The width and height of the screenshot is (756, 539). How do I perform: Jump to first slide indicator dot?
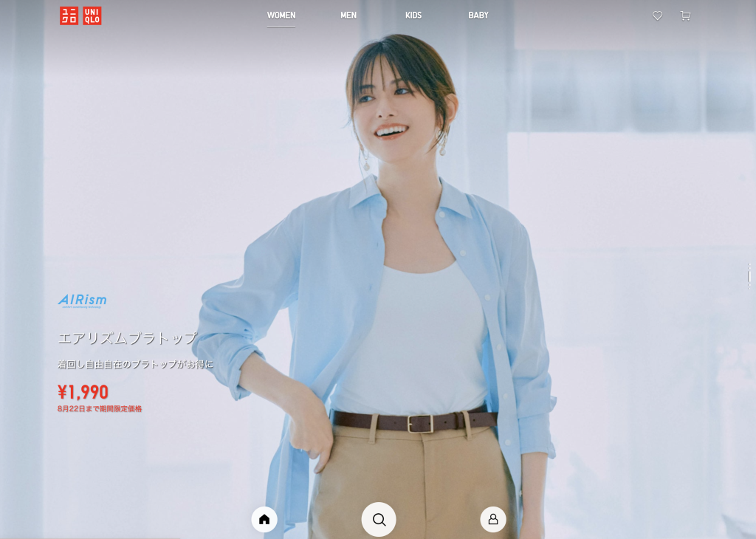(x=749, y=264)
